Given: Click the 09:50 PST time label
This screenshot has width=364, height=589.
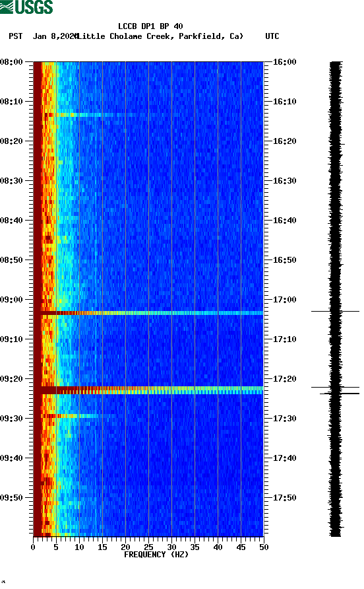Looking at the screenshot, I should (11, 498).
